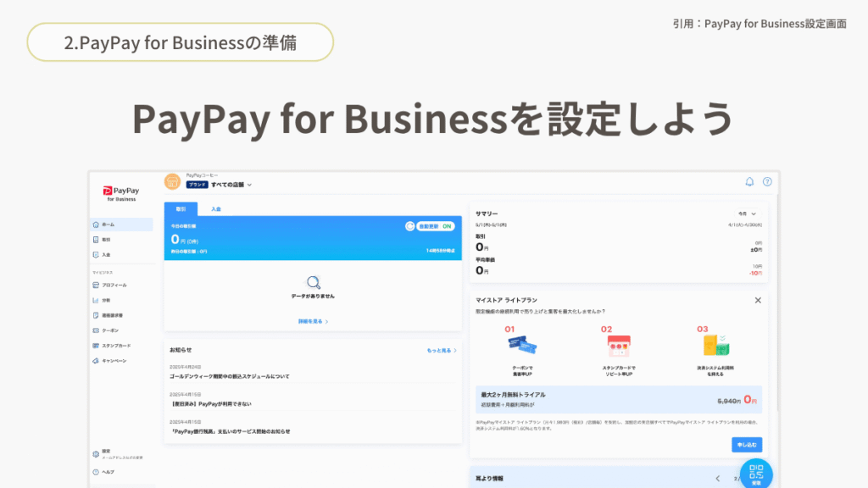Select the 取引 tab

pos(181,208)
